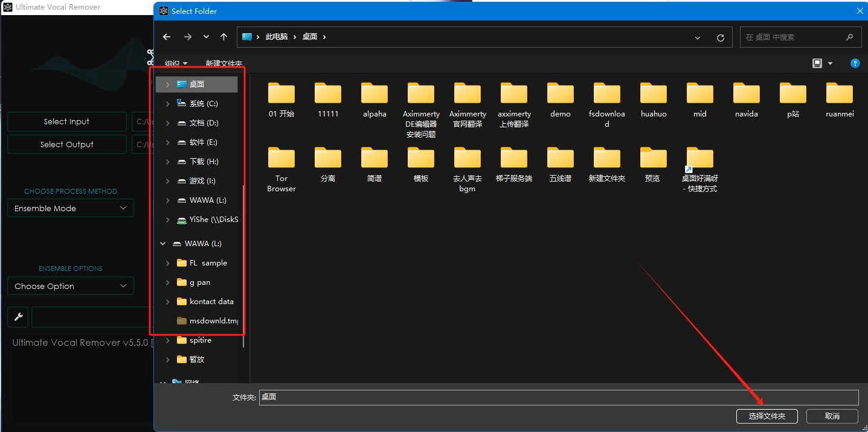
Task: Open the blue help question mark icon
Action: pyautogui.click(x=855, y=63)
